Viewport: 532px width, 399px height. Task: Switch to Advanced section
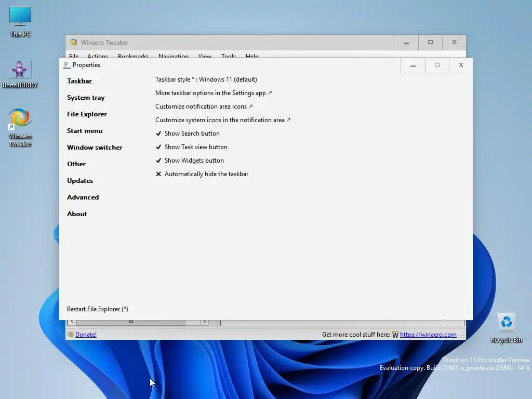click(83, 197)
